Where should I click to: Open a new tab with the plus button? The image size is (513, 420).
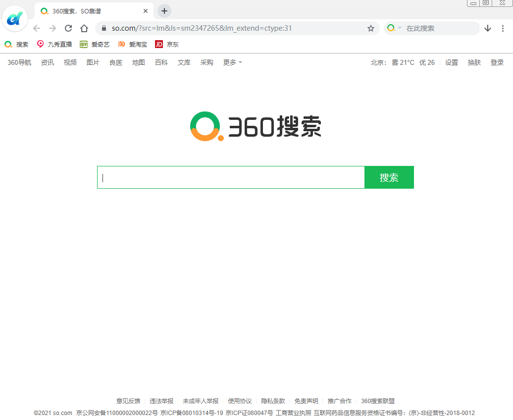point(164,11)
